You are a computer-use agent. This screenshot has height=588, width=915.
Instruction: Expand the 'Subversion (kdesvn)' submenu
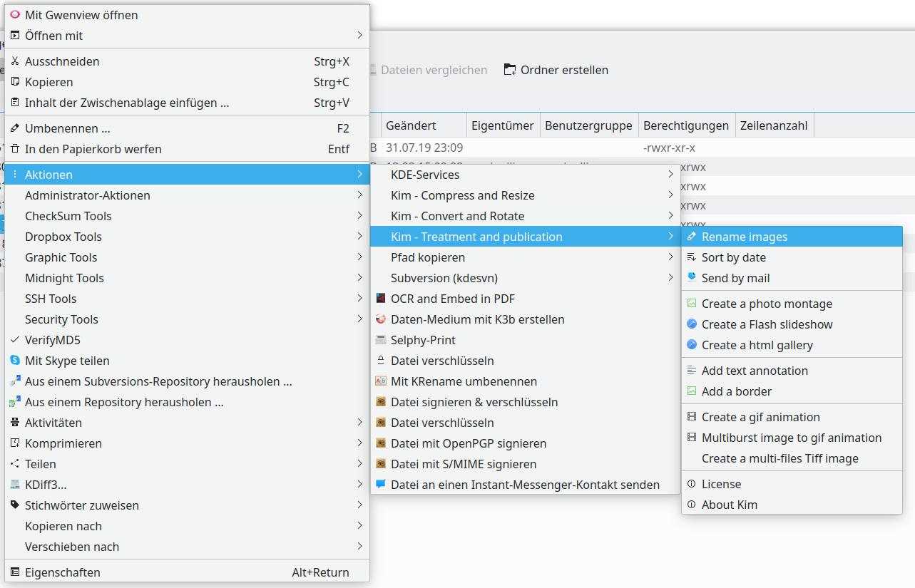click(x=526, y=278)
